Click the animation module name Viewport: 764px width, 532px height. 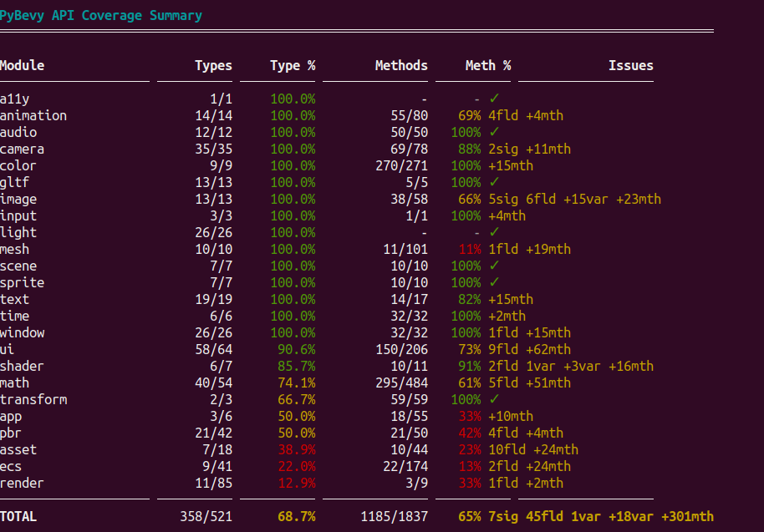pos(33,116)
